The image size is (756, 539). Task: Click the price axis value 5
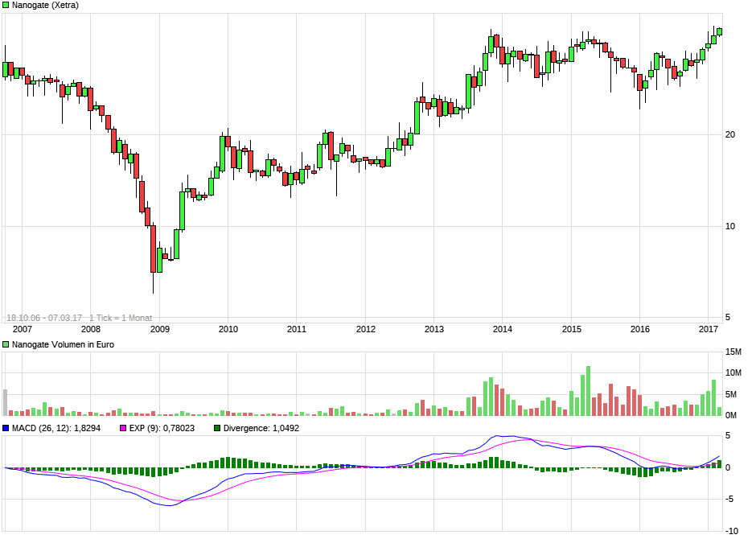click(728, 317)
